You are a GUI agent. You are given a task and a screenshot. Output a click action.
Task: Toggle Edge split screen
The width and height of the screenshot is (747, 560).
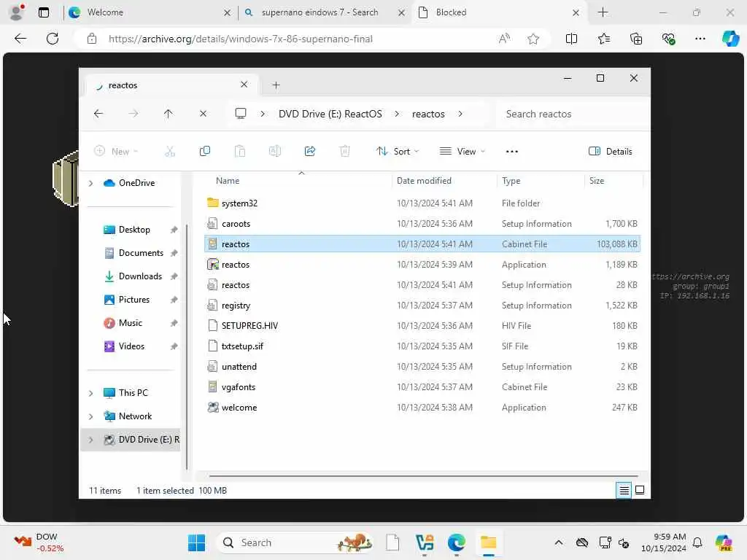tap(571, 39)
